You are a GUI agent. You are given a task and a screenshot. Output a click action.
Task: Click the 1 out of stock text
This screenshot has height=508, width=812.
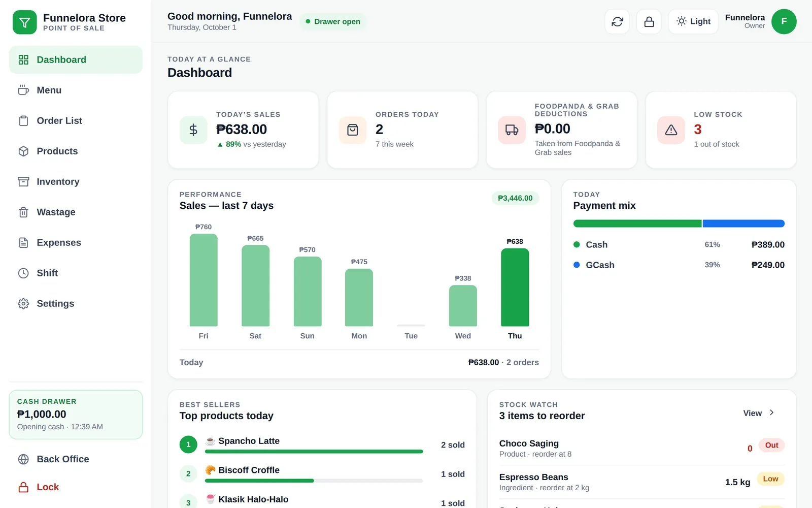717,144
